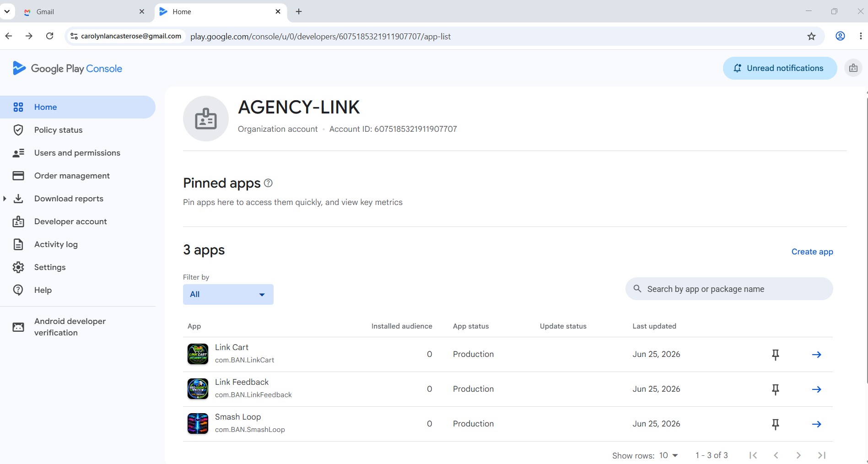Open the Link Feedback app name
The width and height of the screenshot is (868, 464).
click(242, 382)
